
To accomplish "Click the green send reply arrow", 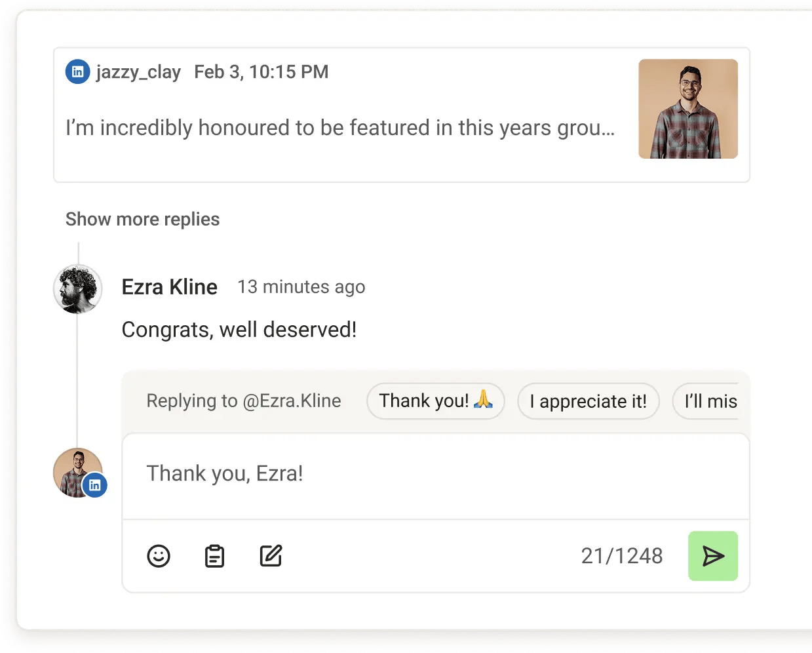I will pos(713,555).
